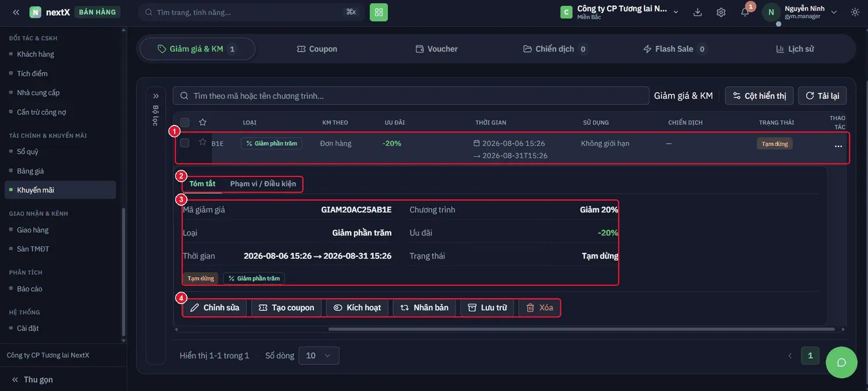Click the nextX logo icon
The width and height of the screenshot is (868, 391).
(x=35, y=12)
